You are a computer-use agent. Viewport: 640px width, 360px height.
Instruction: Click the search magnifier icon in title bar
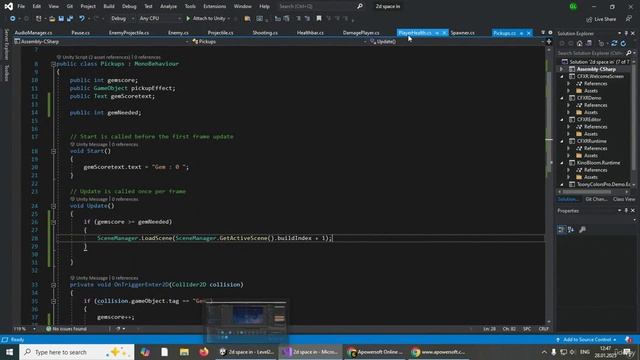360,7
